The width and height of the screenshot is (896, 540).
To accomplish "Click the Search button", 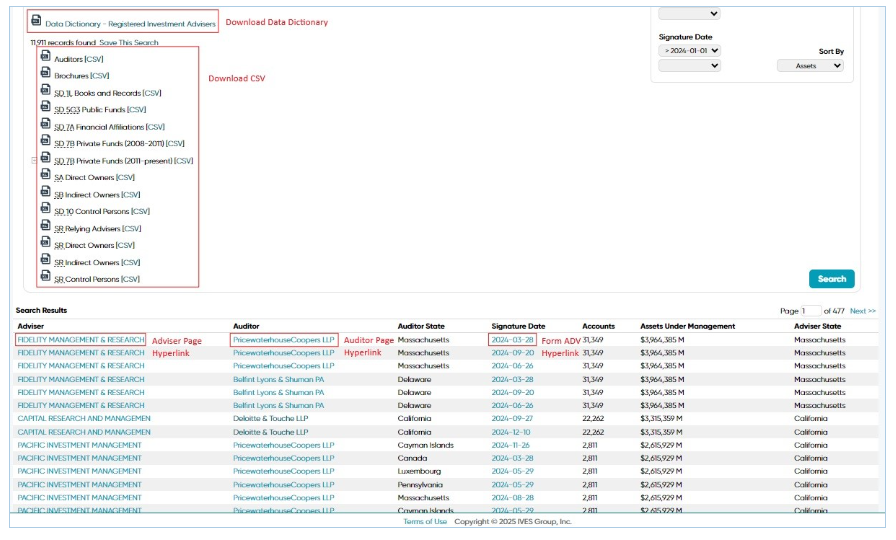I will point(831,279).
